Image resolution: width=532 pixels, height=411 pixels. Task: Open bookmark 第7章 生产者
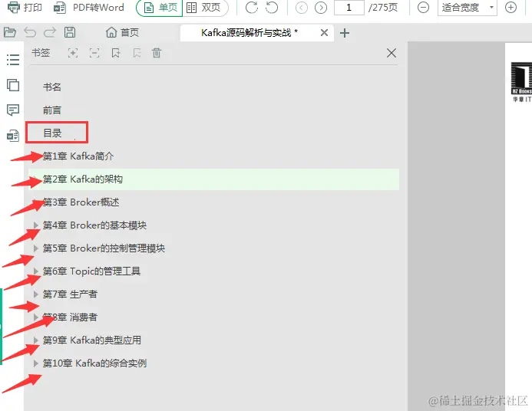70,294
